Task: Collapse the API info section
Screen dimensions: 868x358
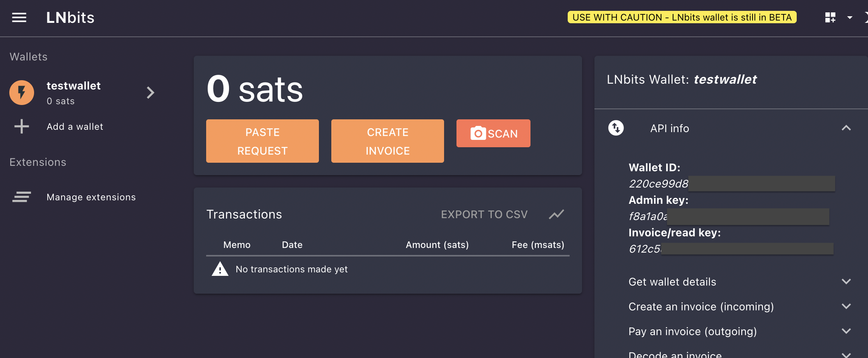Action: pyautogui.click(x=846, y=128)
